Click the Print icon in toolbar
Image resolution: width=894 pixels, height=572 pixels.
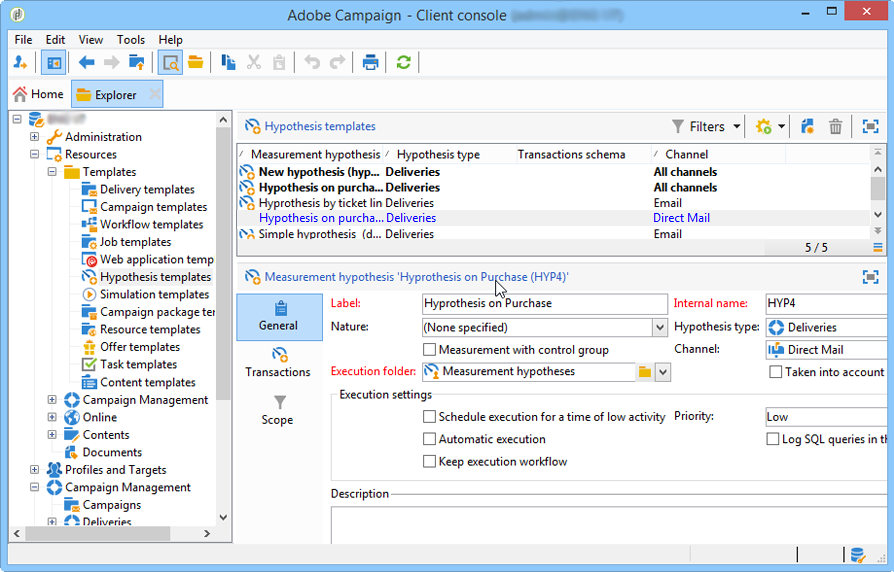(370, 62)
